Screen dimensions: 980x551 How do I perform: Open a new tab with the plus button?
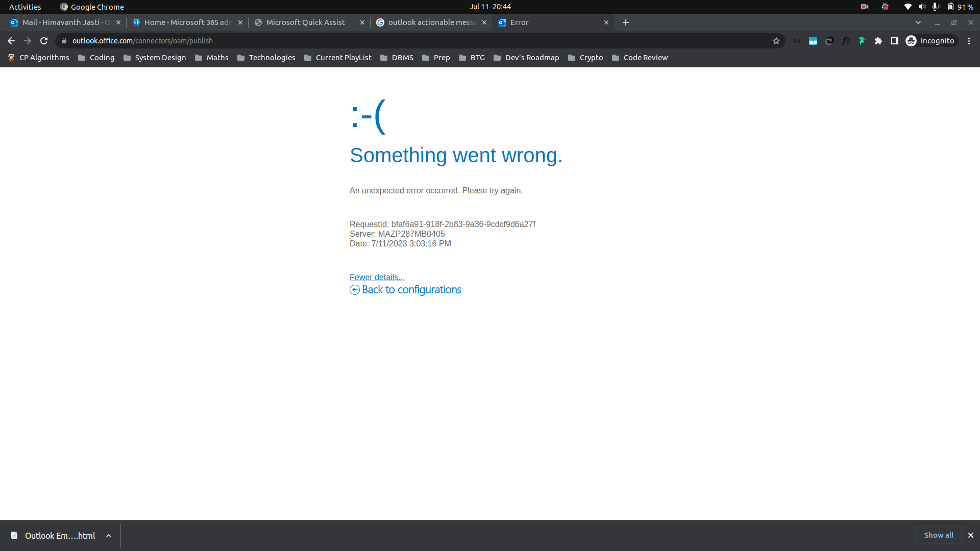(625, 22)
